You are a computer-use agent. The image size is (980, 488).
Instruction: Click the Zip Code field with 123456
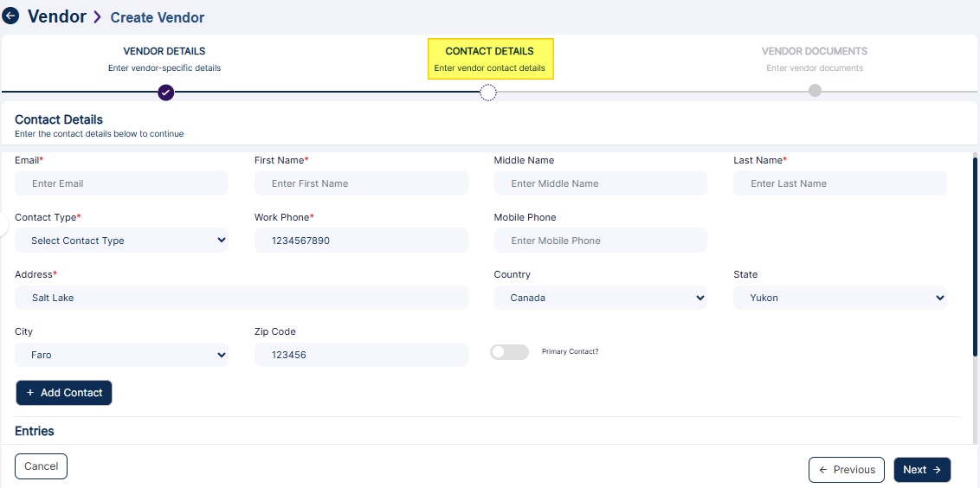point(361,355)
